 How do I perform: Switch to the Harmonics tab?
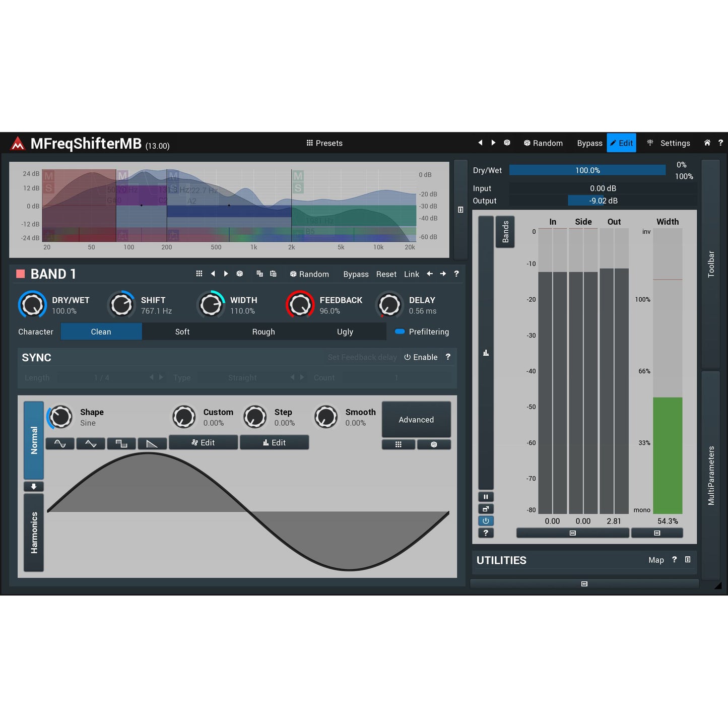click(33, 533)
